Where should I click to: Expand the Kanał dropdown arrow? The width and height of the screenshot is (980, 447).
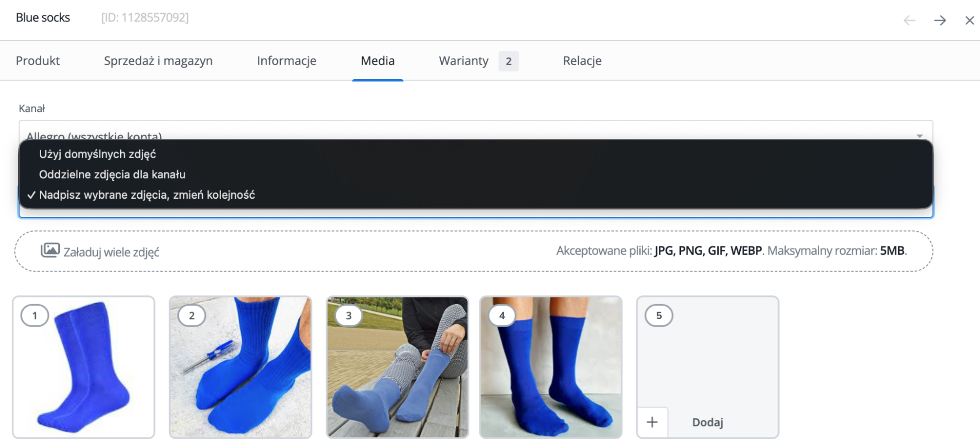[919, 135]
